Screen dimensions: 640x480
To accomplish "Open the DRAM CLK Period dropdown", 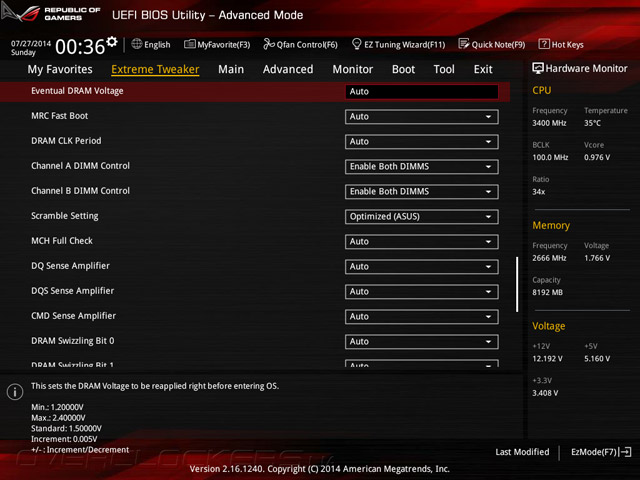I will pos(422,142).
